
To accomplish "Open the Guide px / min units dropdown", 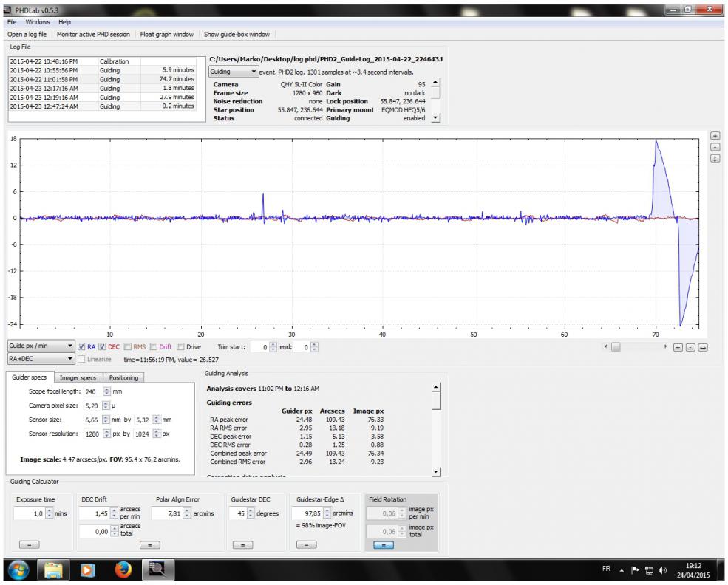I will click(41, 346).
